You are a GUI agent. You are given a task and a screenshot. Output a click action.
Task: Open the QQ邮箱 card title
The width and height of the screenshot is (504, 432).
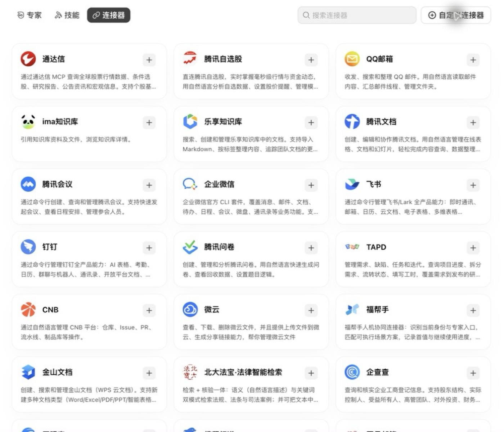click(379, 59)
